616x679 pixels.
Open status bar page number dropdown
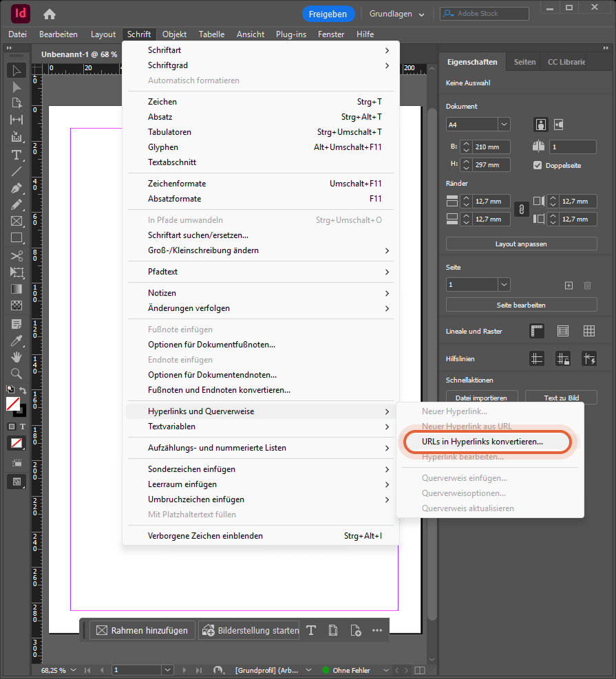pos(168,670)
